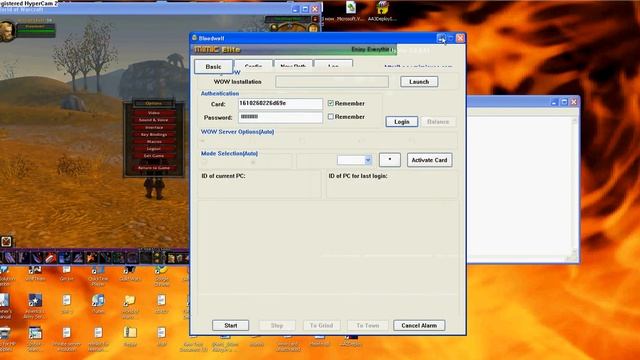This screenshot has height=360, width=640.
Task: Open the Log tab
Action: [333, 65]
